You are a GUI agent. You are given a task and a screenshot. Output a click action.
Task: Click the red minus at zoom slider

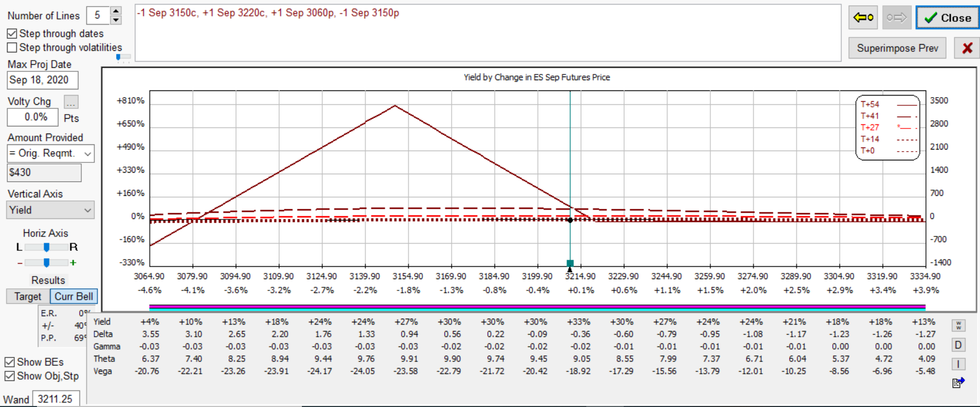coord(20,263)
